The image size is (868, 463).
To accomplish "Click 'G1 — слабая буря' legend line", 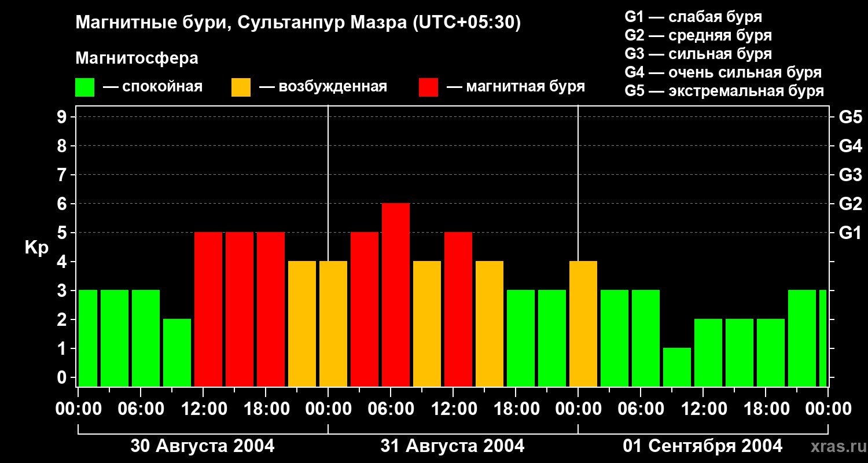I will (x=693, y=16).
